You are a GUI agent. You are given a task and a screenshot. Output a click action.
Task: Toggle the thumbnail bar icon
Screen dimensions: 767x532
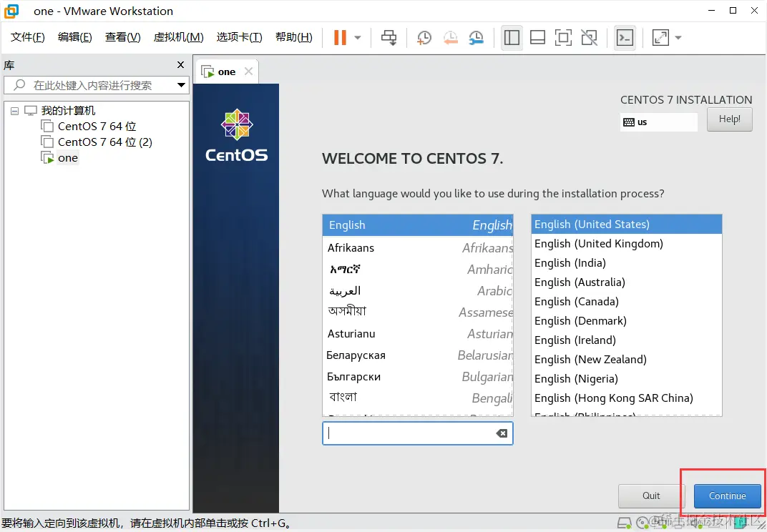537,38
